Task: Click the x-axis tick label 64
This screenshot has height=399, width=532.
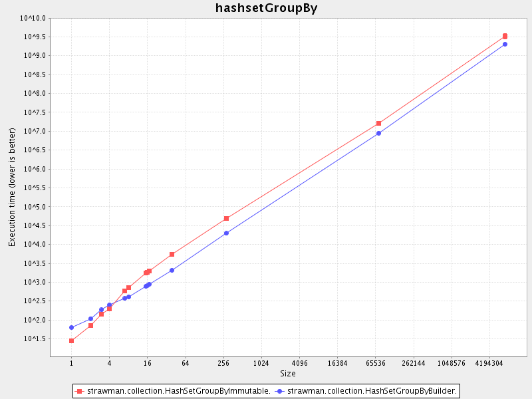Action: point(186,363)
